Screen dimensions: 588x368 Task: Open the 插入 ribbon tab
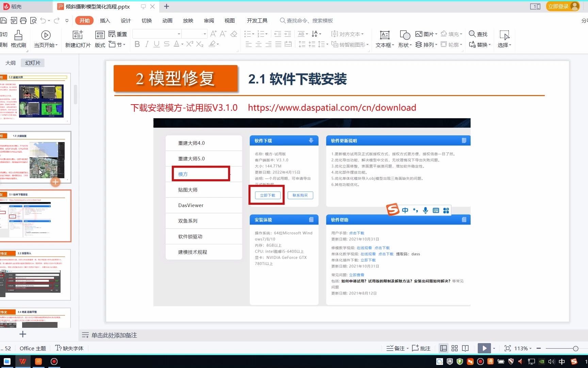click(105, 20)
